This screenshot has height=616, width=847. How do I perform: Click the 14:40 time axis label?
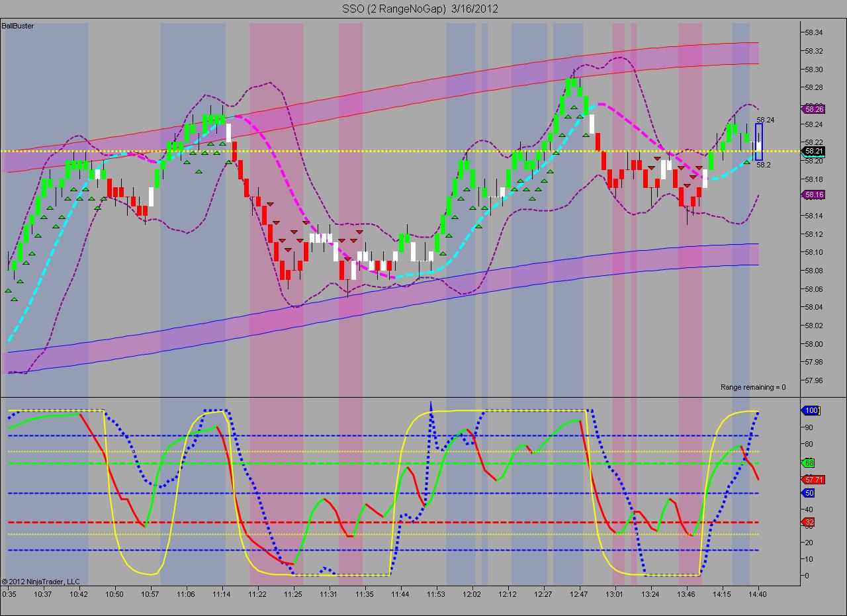click(x=758, y=594)
